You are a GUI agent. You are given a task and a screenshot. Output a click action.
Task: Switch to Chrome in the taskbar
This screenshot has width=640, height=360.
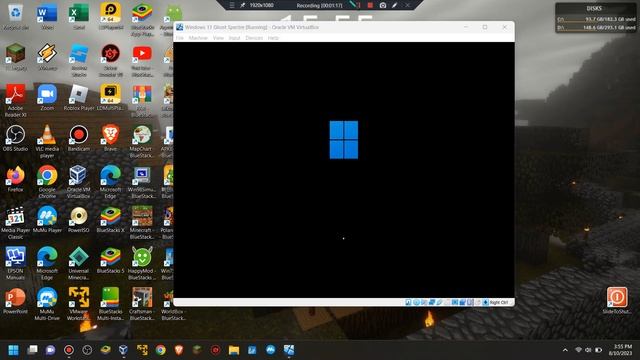click(160, 350)
